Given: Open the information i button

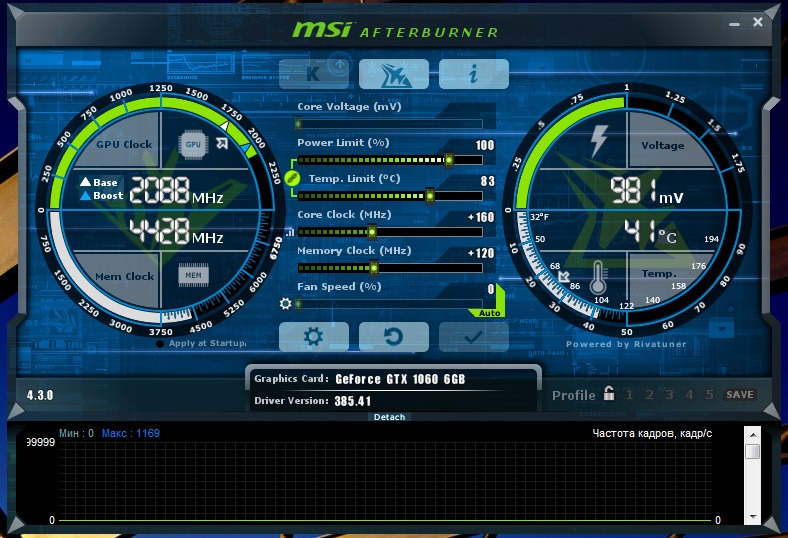Looking at the screenshot, I should 473,74.
